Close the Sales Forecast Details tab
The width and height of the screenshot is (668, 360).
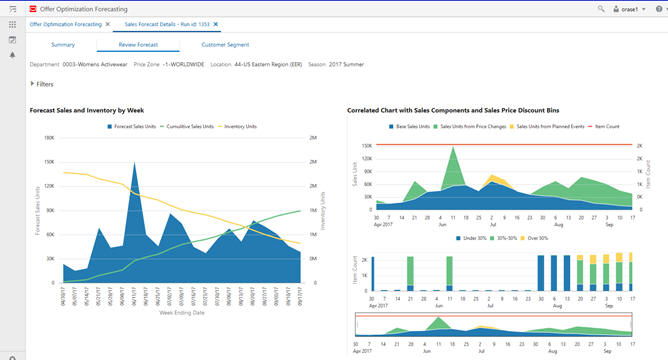click(216, 24)
